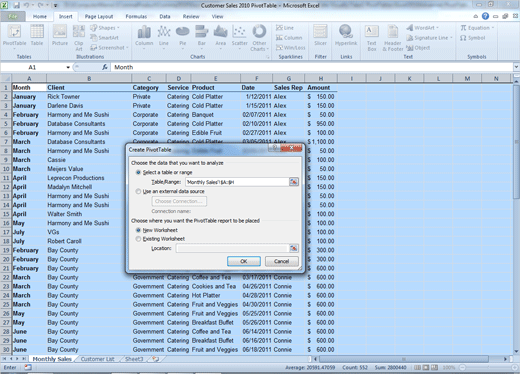The width and height of the screenshot is (520, 374).
Task: Click inside the Table/Range input field
Action: click(x=237, y=182)
